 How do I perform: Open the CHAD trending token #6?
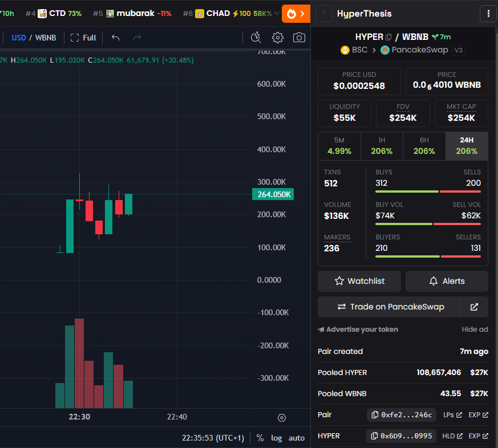pyautogui.click(x=228, y=13)
